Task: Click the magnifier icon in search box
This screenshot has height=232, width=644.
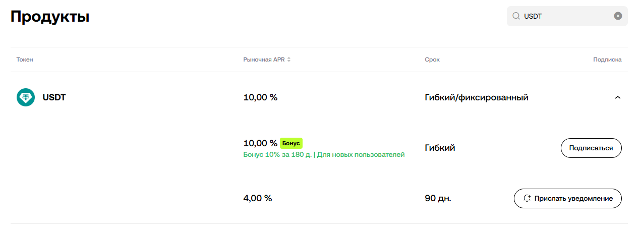Action: click(516, 16)
